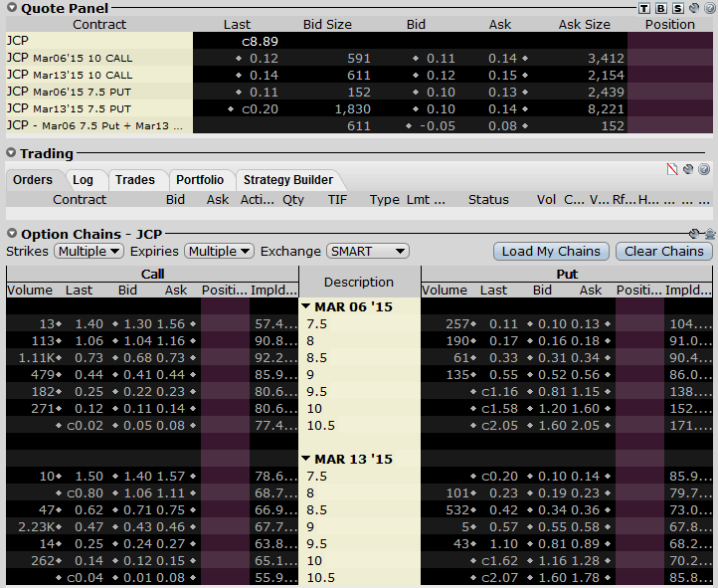Select JCP Mar13'15 10 CALL contract

(x=98, y=75)
